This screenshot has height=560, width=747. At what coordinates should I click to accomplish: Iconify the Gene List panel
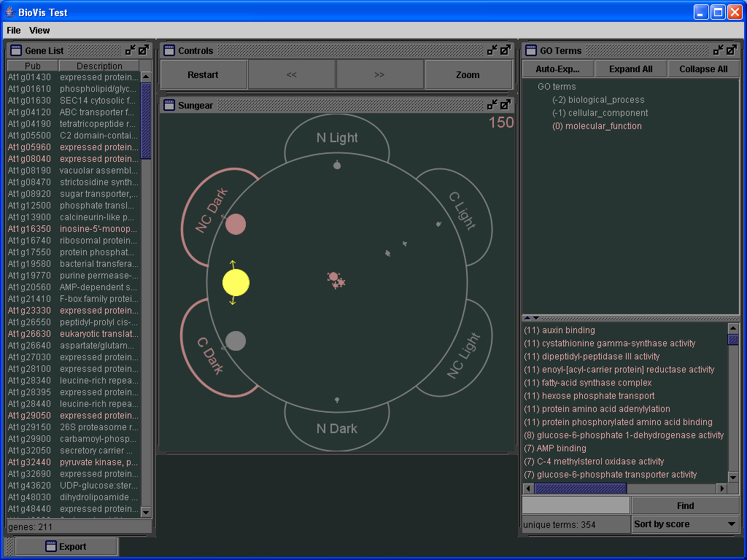tap(131, 50)
